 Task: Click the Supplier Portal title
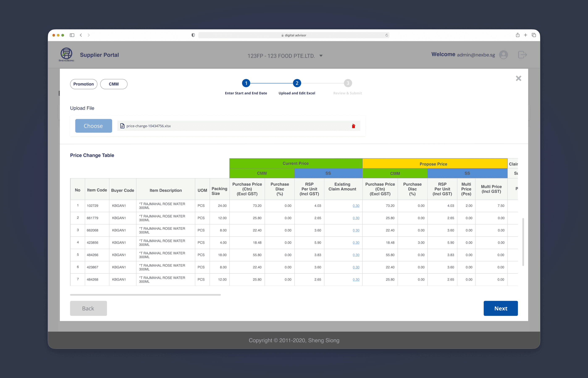point(99,55)
